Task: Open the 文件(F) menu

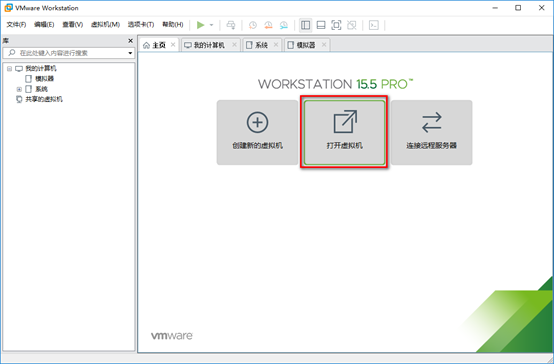Action: [16, 24]
